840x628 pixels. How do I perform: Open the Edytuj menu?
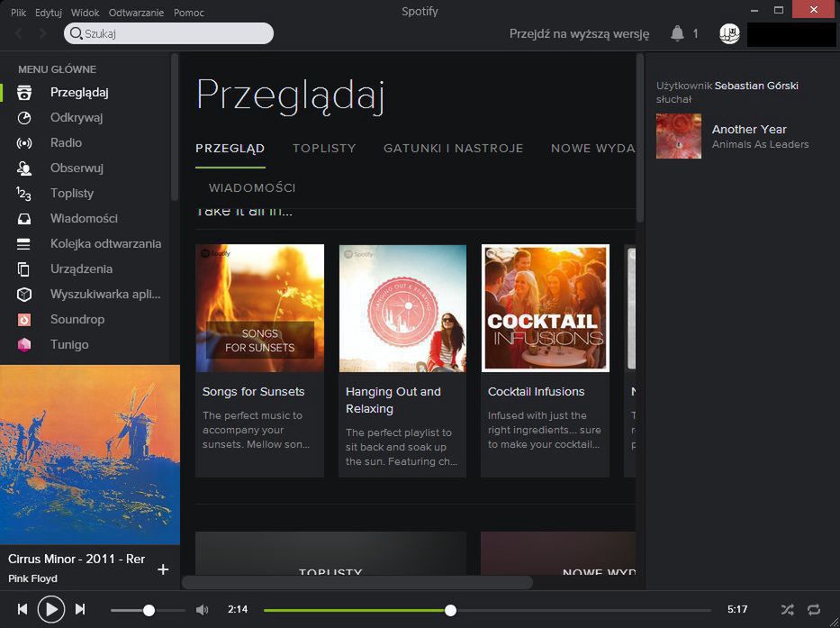pos(49,13)
